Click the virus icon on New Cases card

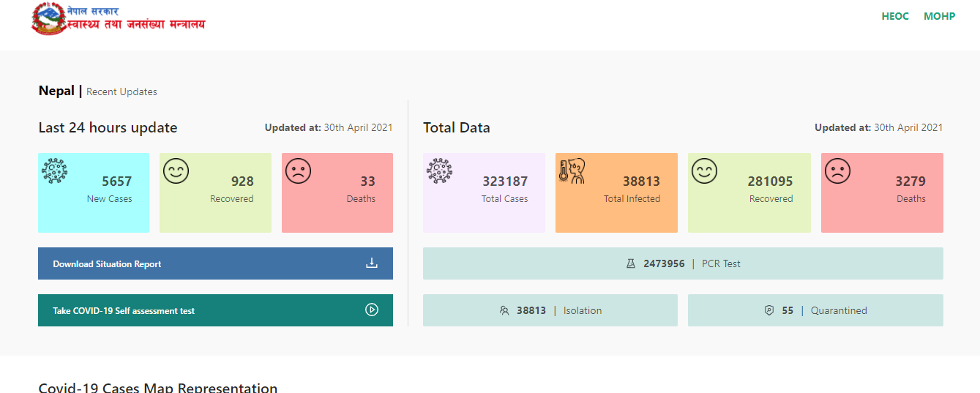coord(55,170)
